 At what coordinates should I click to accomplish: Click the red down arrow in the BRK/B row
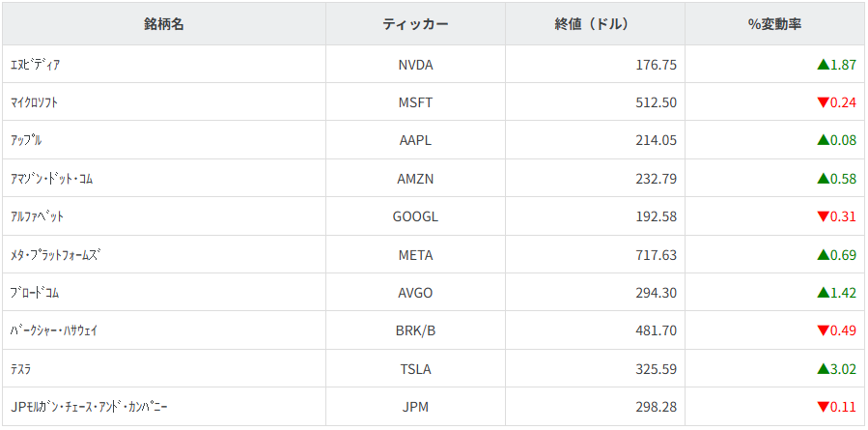tap(823, 331)
